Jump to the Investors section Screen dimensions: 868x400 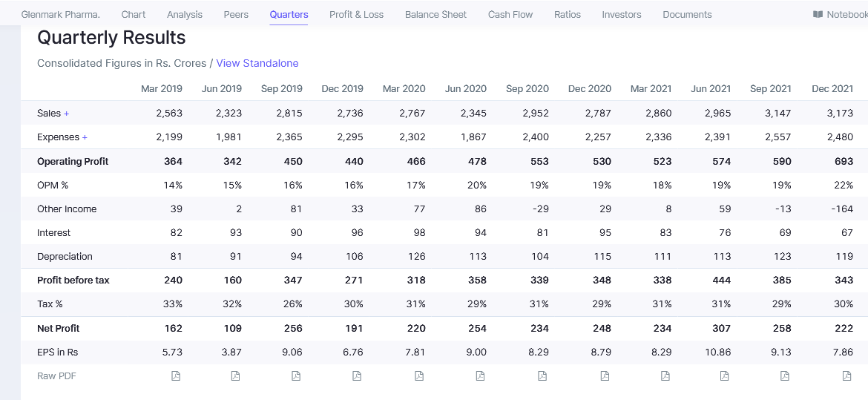(x=621, y=14)
